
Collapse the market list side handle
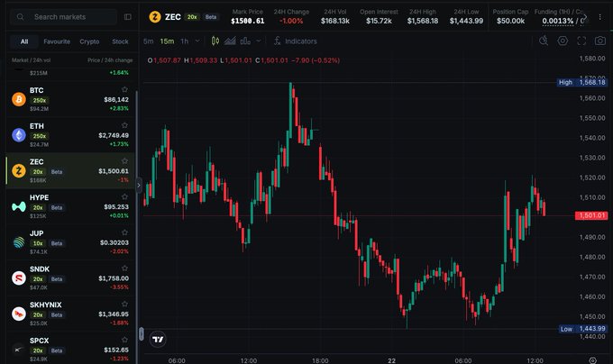tap(139, 185)
